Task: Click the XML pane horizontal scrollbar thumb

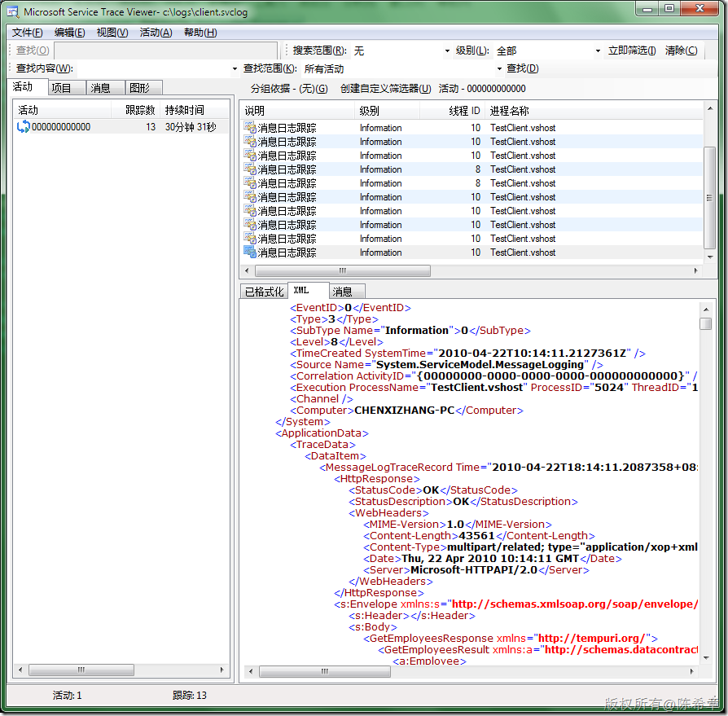Action: tap(325, 671)
